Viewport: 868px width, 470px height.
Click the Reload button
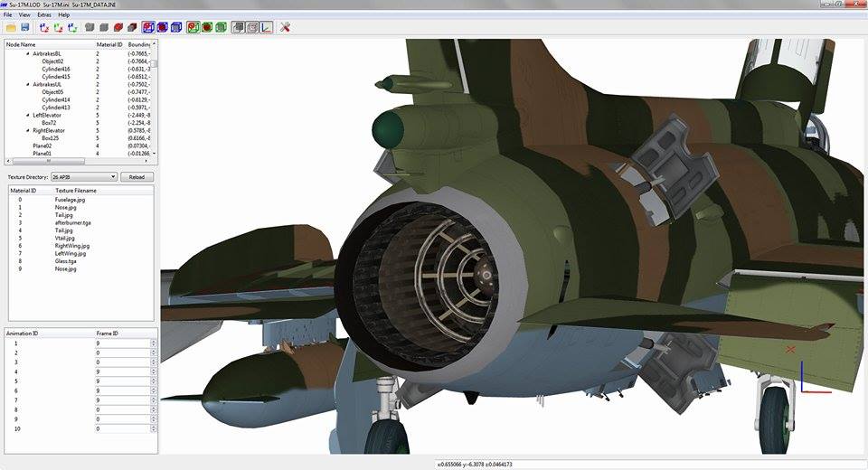click(x=137, y=177)
